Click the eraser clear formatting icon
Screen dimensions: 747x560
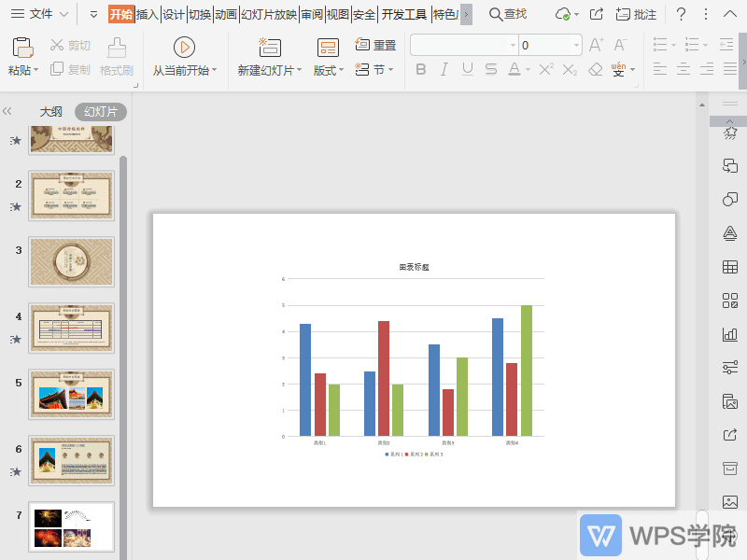[x=596, y=69]
